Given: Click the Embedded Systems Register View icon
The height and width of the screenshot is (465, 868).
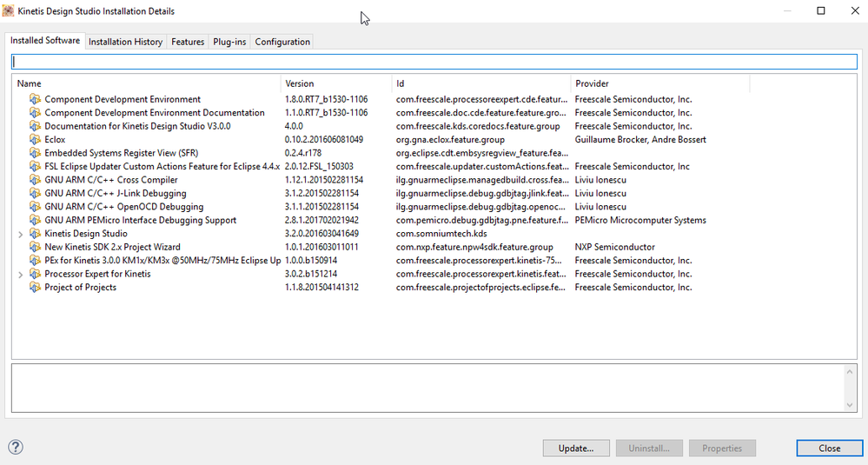Looking at the screenshot, I should coord(35,153).
